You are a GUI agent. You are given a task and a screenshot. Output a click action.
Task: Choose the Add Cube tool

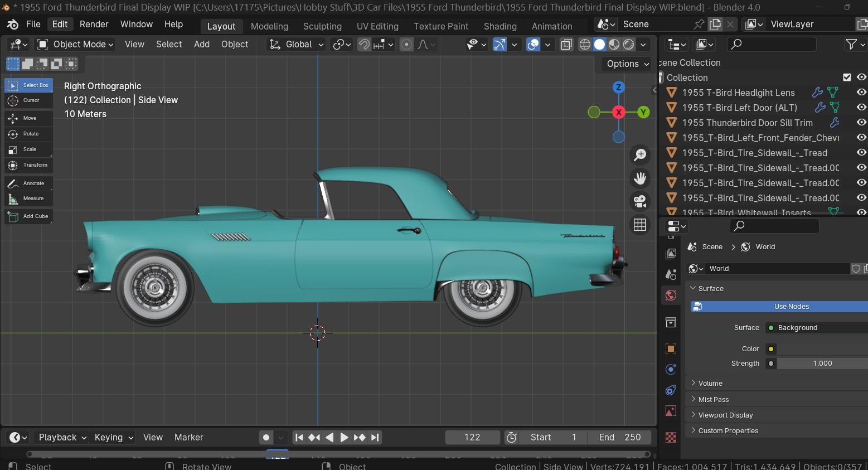(29, 216)
